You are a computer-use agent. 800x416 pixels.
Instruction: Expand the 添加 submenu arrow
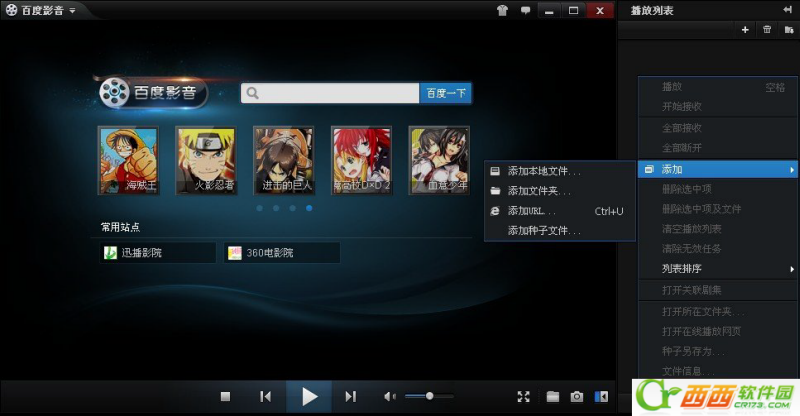tap(792, 169)
